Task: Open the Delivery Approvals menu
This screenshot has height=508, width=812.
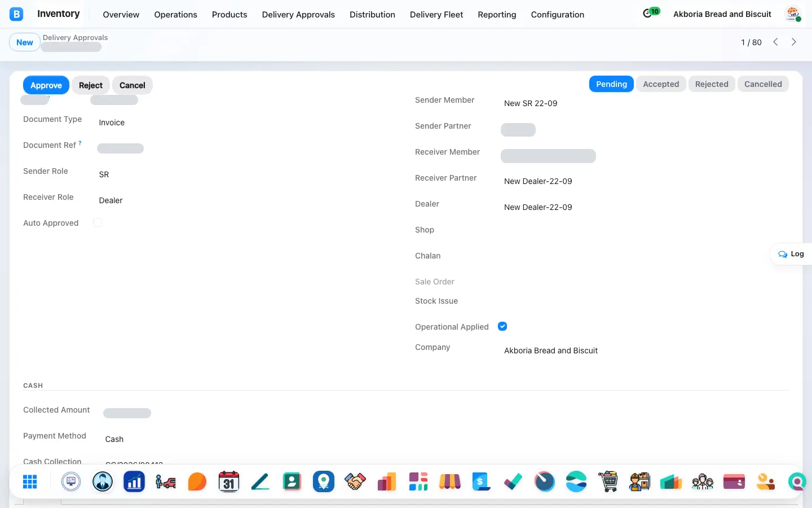Action: click(298, 15)
